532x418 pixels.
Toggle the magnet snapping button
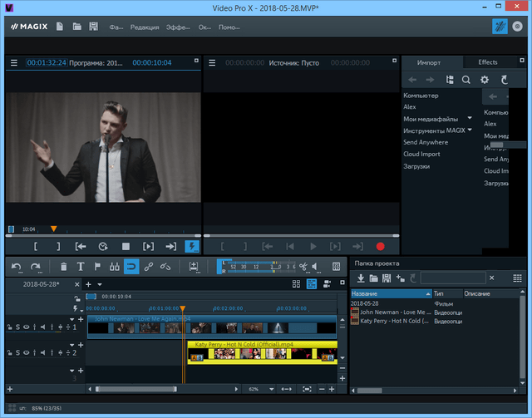[131, 267]
